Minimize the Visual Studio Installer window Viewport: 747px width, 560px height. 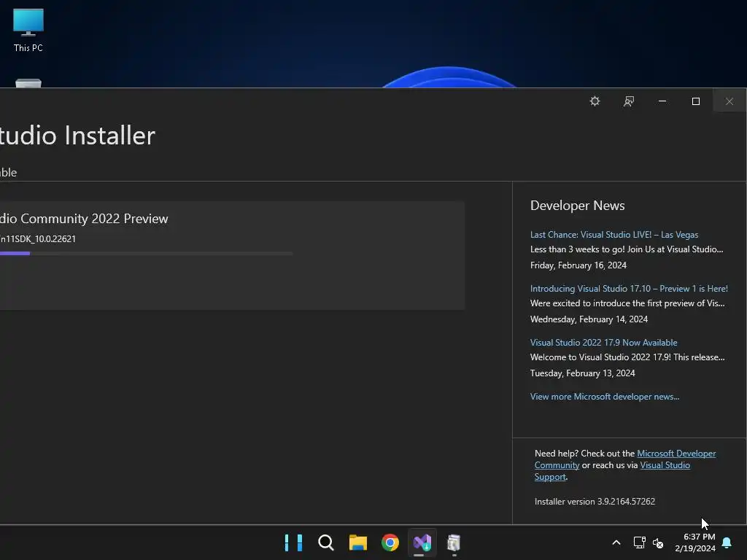(x=662, y=101)
